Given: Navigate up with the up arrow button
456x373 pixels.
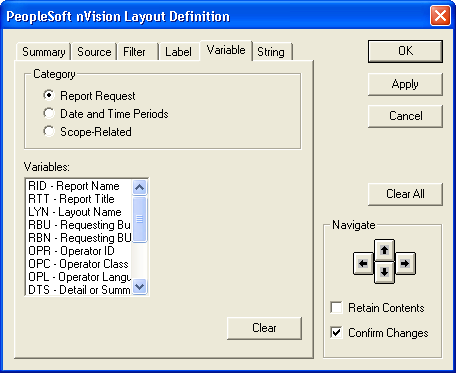Looking at the screenshot, I should (384, 250).
